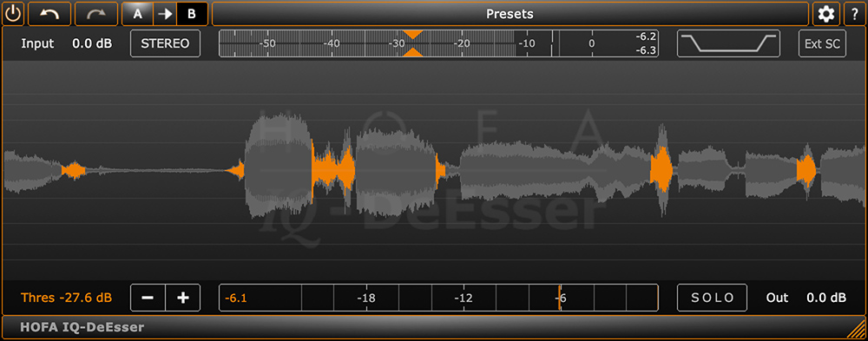The image size is (868, 341).
Task: Click the undo arrow icon
Action: [x=49, y=14]
